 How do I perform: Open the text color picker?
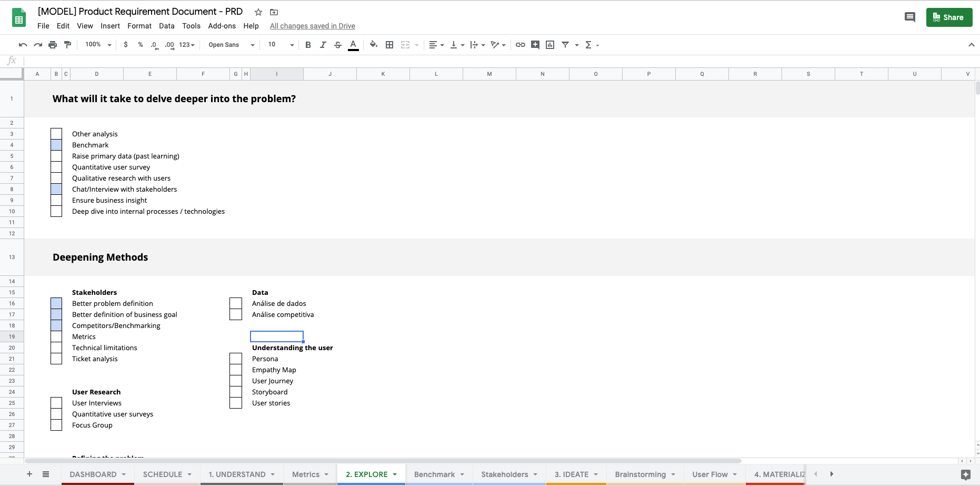(x=353, y=45)
